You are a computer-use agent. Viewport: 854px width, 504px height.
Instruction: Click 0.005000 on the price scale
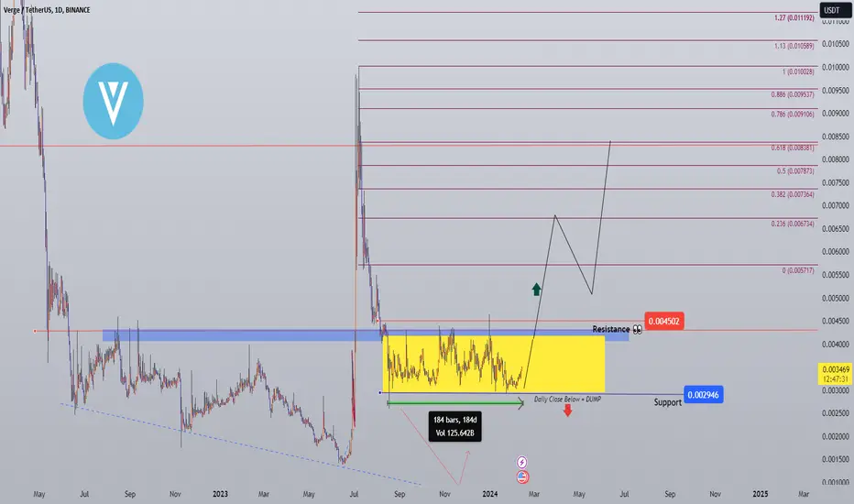pyautogui.click(x=836, y=298)
